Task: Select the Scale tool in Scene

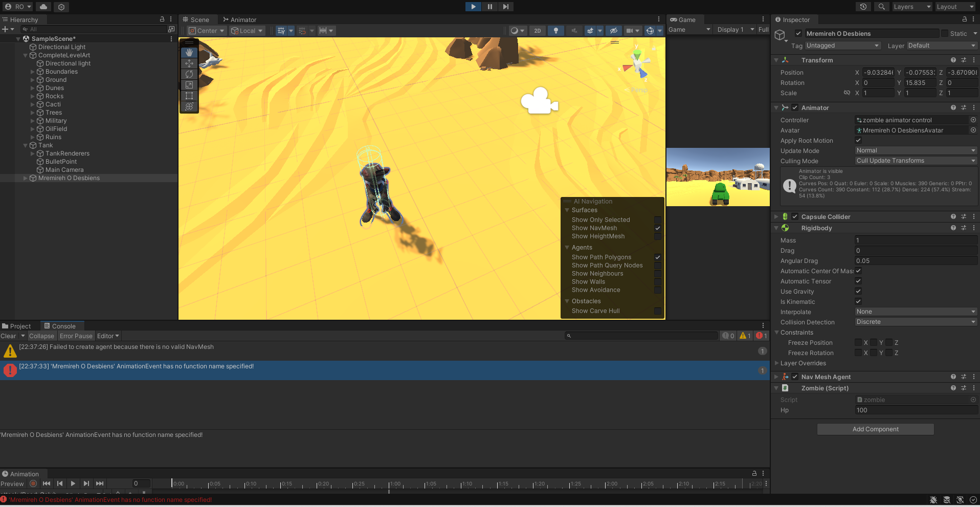Action: tap(189, 85)
